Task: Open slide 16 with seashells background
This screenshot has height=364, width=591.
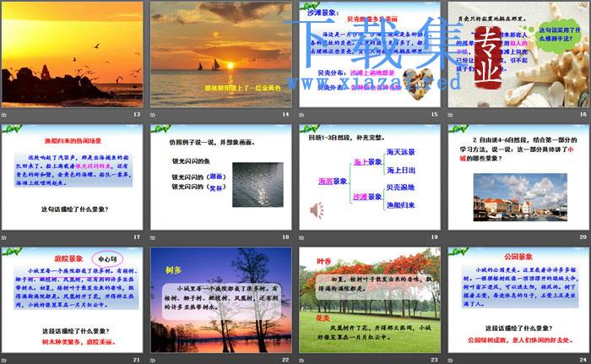Action: point(518,54)
